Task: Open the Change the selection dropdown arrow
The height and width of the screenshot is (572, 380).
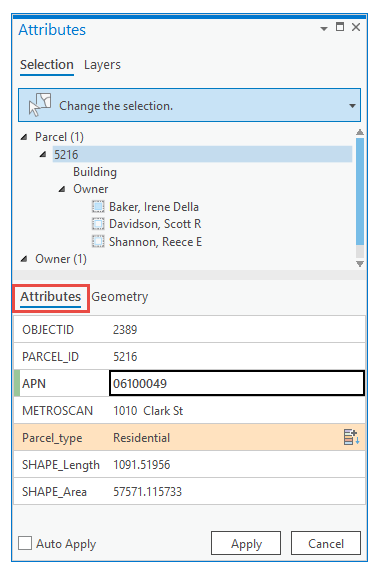Action: pos(352,106)
